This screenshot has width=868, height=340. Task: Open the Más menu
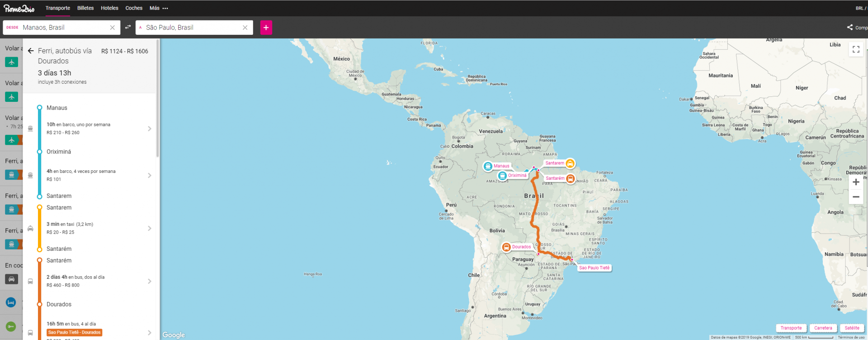[x=159, y=8]
